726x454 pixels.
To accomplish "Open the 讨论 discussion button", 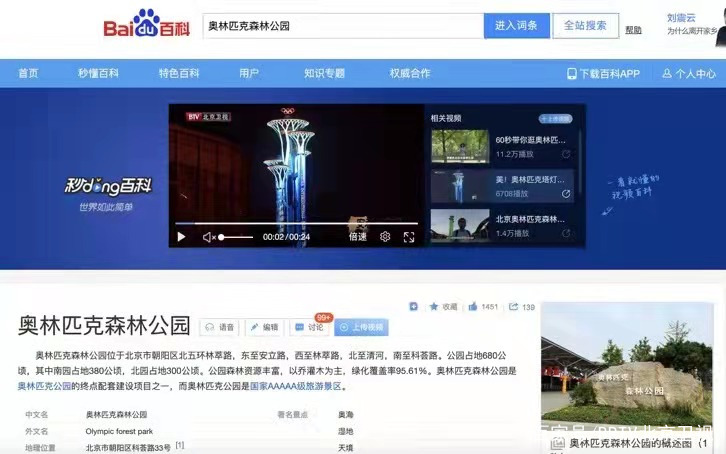I will 310,327.
